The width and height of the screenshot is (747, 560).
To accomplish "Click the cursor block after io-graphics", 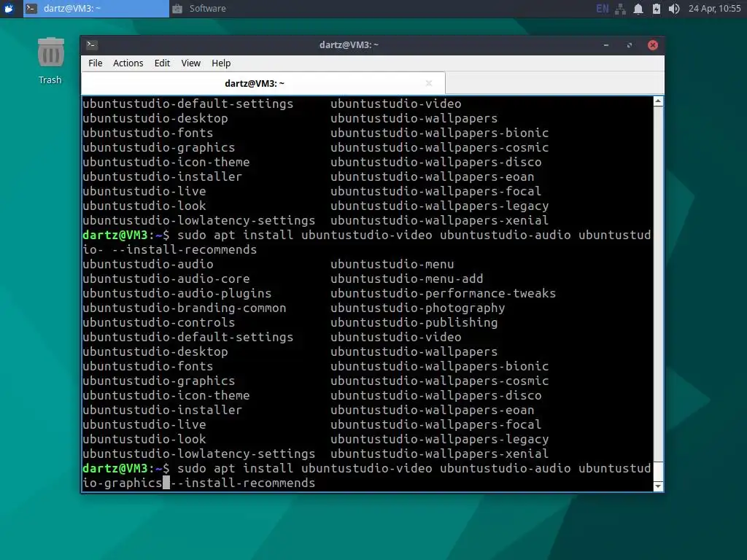I will pos(166,483).
